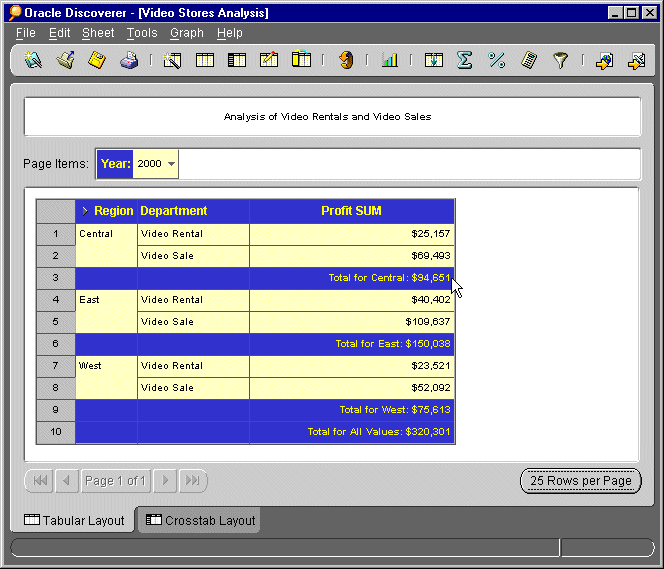Click the Analysis of Video Rentals title text

tap(327, 117)
